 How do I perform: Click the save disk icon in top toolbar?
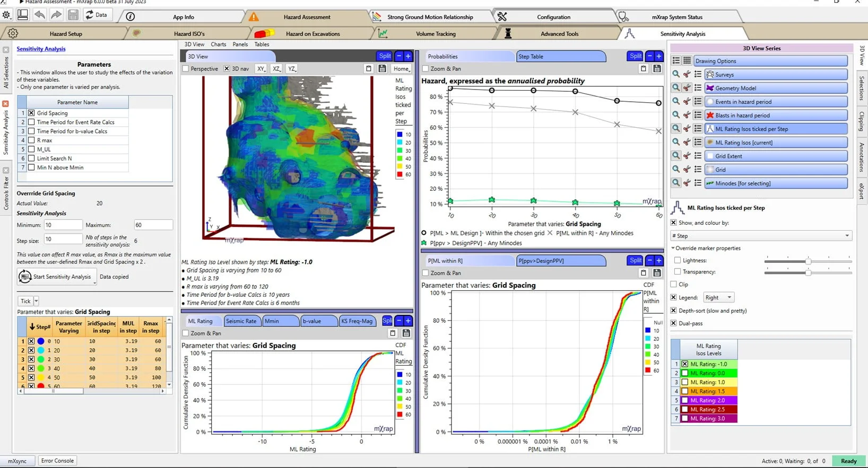73,15
